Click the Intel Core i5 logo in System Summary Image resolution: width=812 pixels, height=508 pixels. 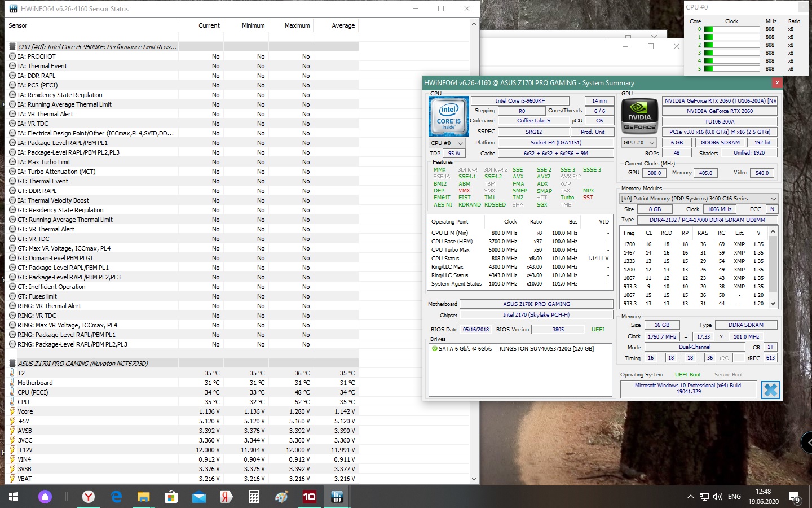pyautogui.click(x=449, y=117)
